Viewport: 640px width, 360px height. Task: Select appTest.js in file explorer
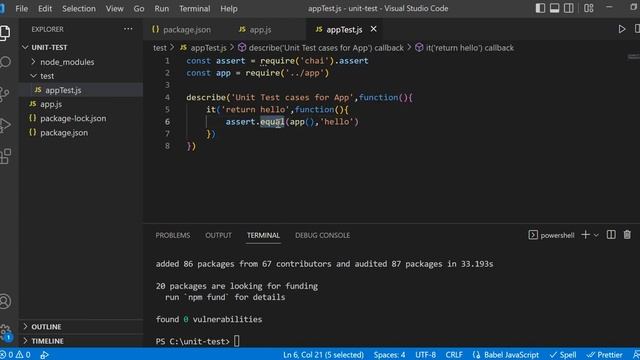(63, 90)
